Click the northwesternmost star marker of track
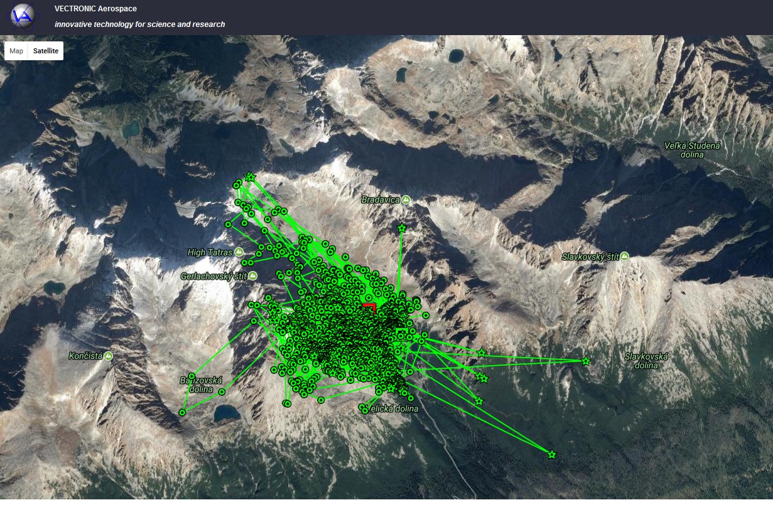Image resolution: width=773 pixels, height=532 pixels. [x=250, y=177]
